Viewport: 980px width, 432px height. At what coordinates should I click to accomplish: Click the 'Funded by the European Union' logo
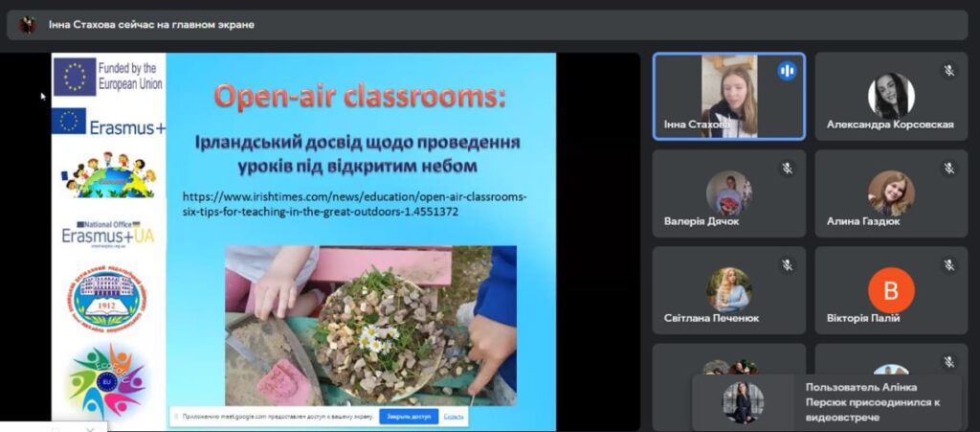pyautogui.click(x=108, y=77)
